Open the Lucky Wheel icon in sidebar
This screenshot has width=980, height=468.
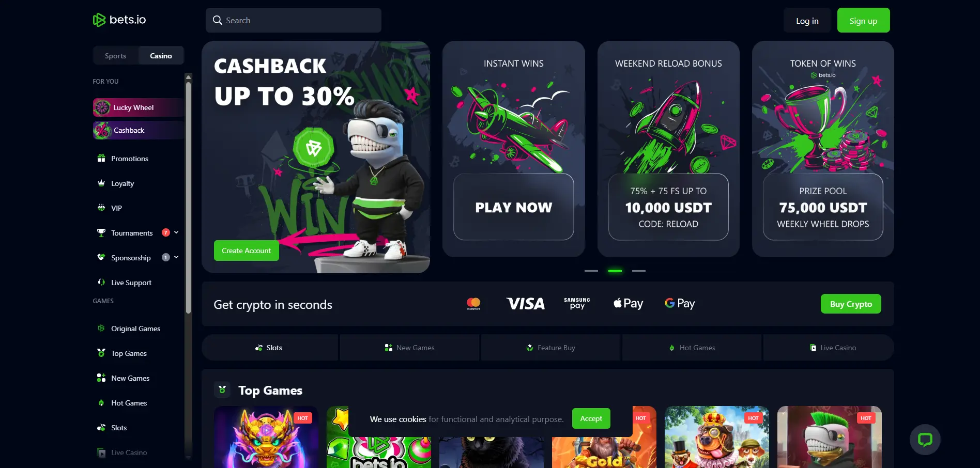pos(102,107)
